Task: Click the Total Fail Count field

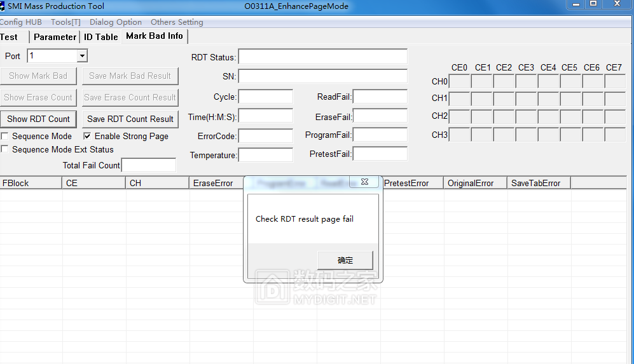Action: (149, 165)
